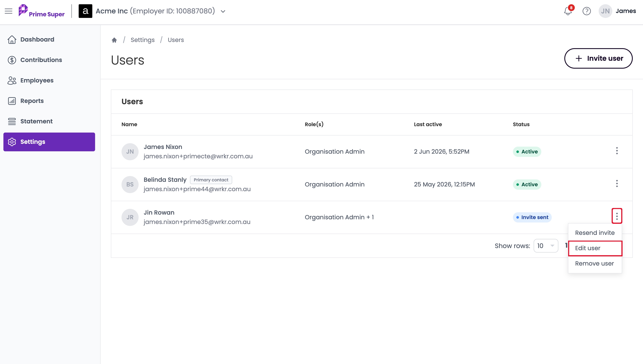Choose Resend invite from the menu

click(595, 233)
